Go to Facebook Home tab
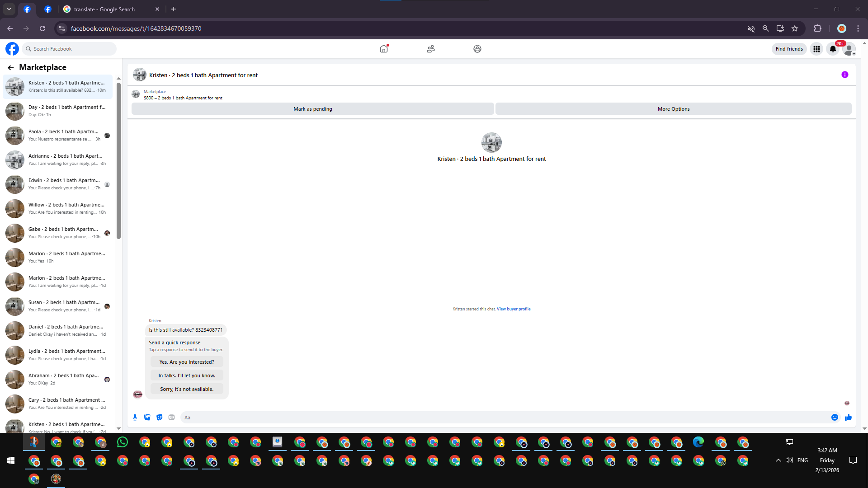Viewport: 868px width, 488px height. pyautogui.click(x=384, y=49)
